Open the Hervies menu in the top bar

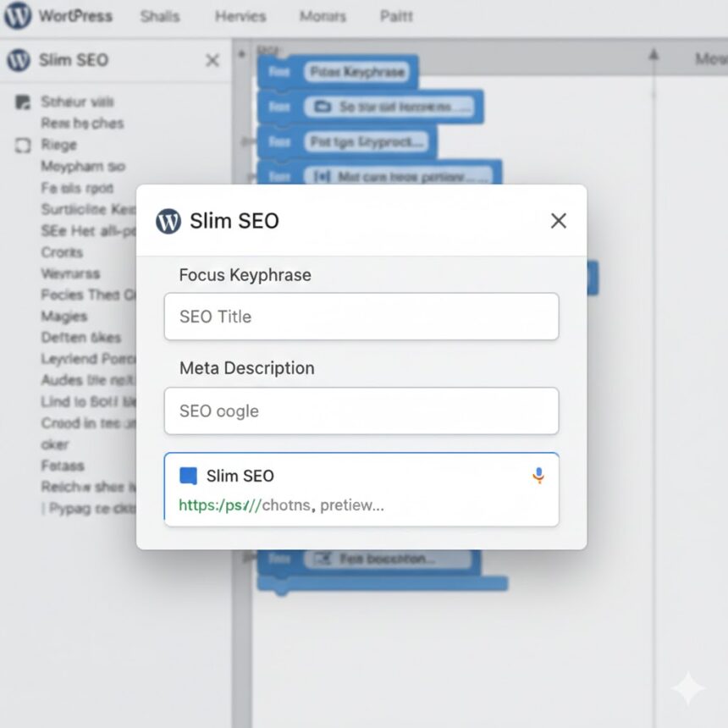click(x=240, y=16)
